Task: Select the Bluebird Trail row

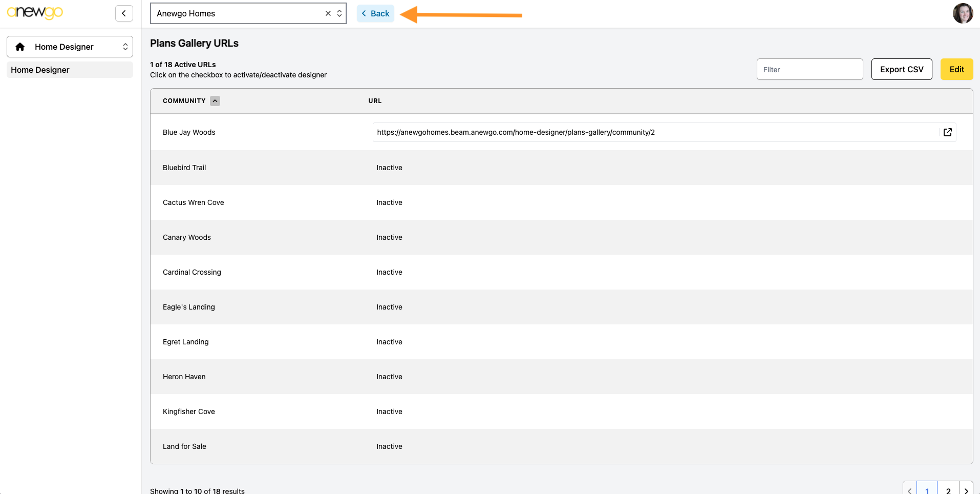Action: tap(561, 168)
